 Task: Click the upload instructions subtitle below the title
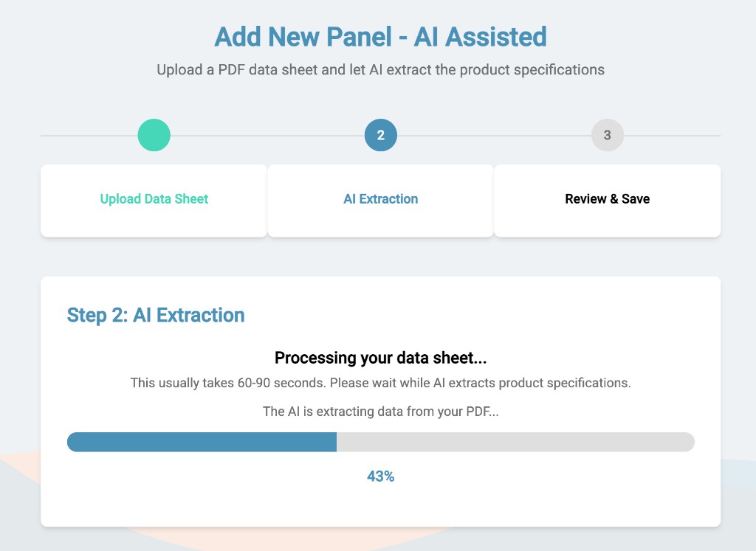[x=380, y=69]
